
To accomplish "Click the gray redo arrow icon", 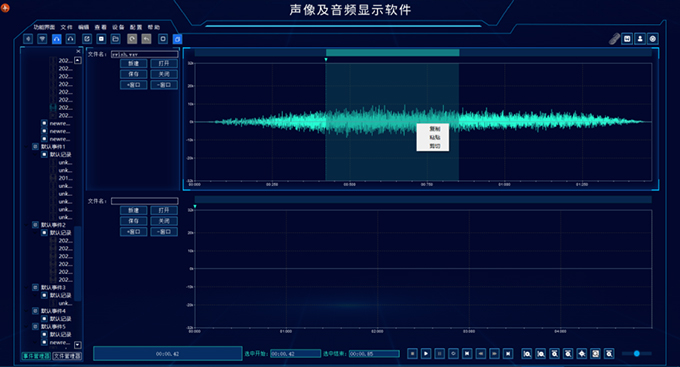I will tap(132, 39).
